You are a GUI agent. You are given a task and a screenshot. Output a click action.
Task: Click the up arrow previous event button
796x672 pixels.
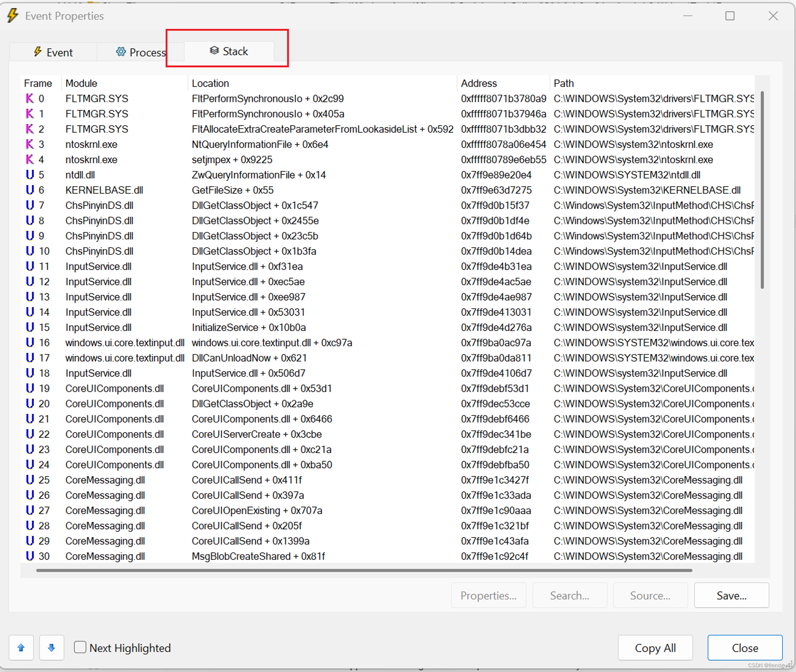click(21, 648)
